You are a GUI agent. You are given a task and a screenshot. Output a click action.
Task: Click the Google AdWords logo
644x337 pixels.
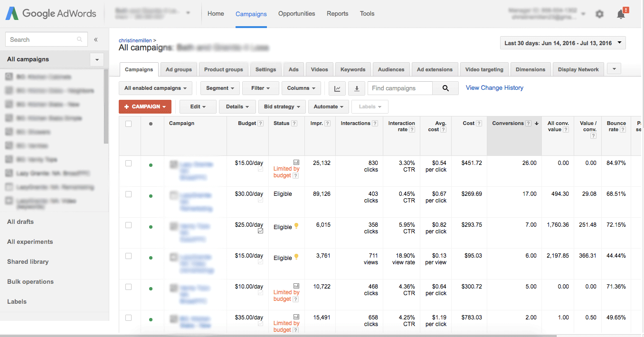coord(50,13)
